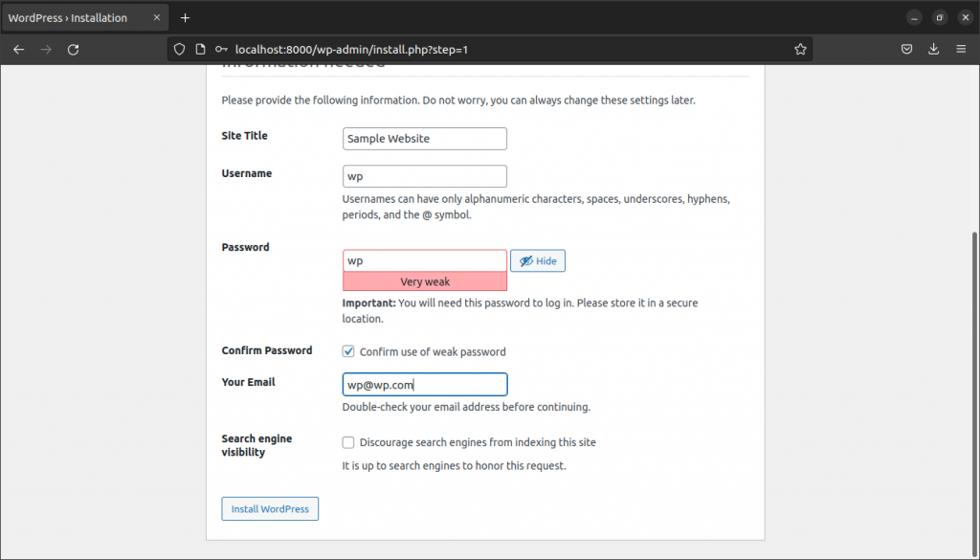Viewport: 980px width, 560px height.
Task: Open saved logins key icon
Action: 221,50
